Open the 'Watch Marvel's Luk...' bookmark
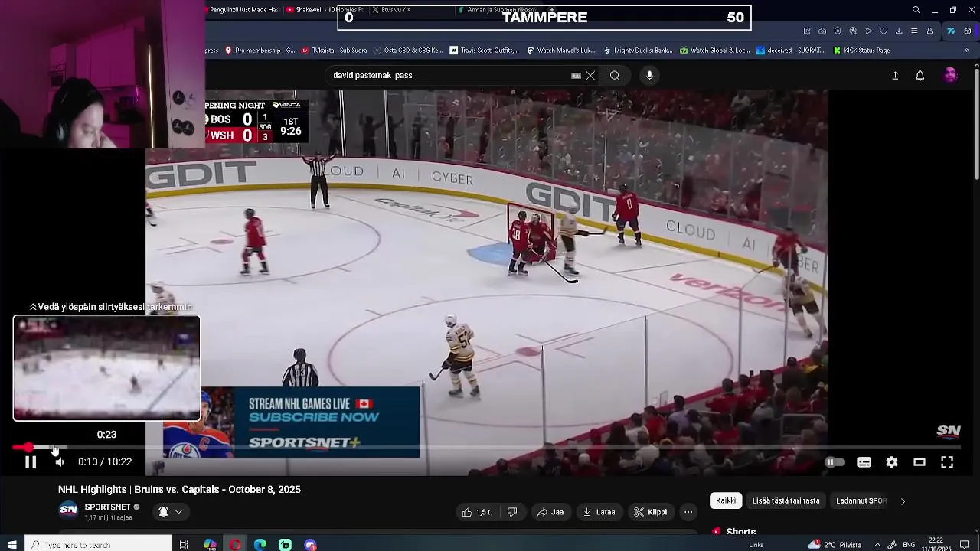This screenshot has width=980, height=551. click(x=561, y=51)
